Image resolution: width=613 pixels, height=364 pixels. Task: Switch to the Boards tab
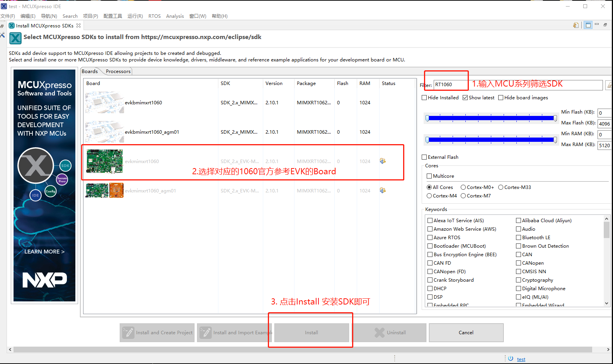pos(90,71)
